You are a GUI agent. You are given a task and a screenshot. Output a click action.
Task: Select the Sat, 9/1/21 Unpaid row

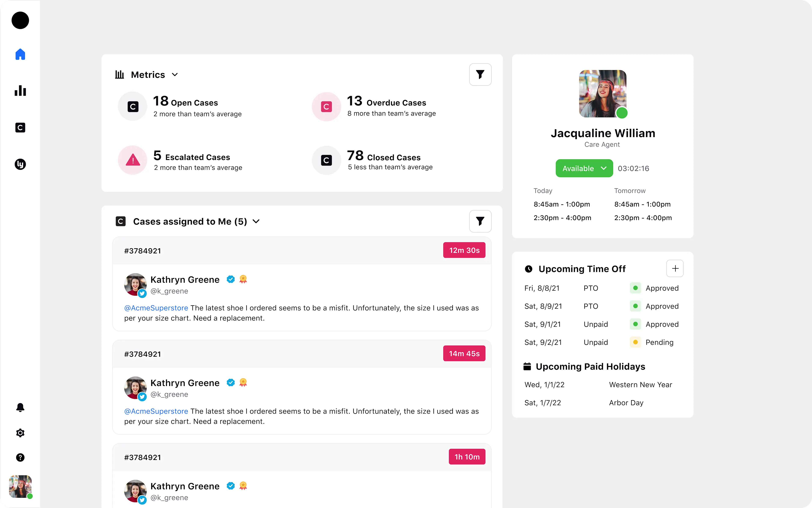pos(602,324)
